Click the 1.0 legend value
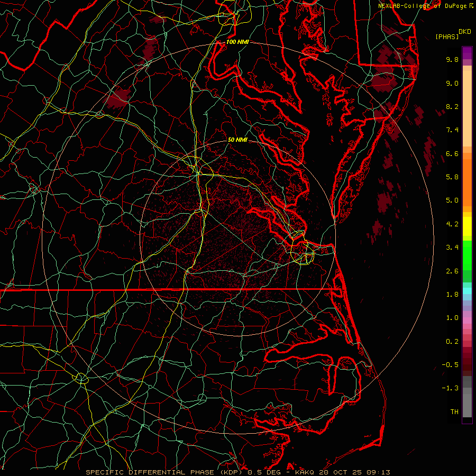 452,318
